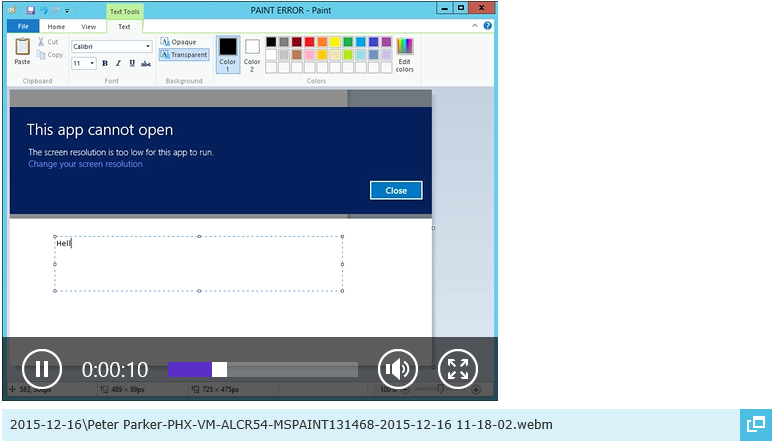Click the Redo arrow in the quick access toolbar
Image resolution: width=774 pixels, height=442 pixels.
[x=56, y=10]
